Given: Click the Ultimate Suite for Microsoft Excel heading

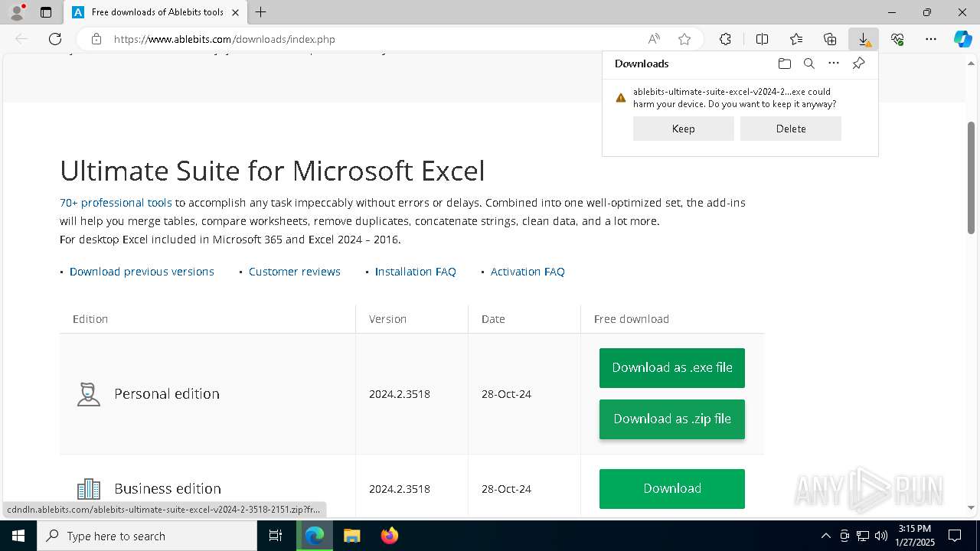Looking at the screenshot, I should [x=273, y=171].
